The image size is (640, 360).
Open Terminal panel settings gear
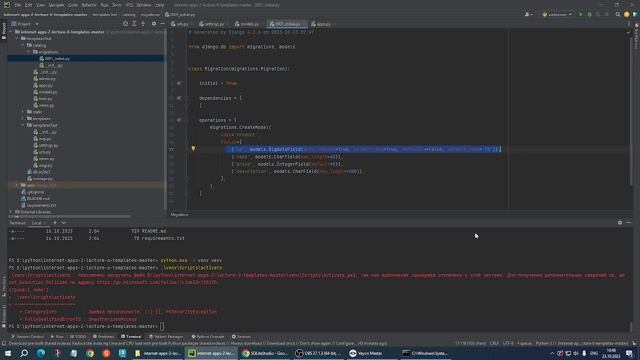[620, 223]
